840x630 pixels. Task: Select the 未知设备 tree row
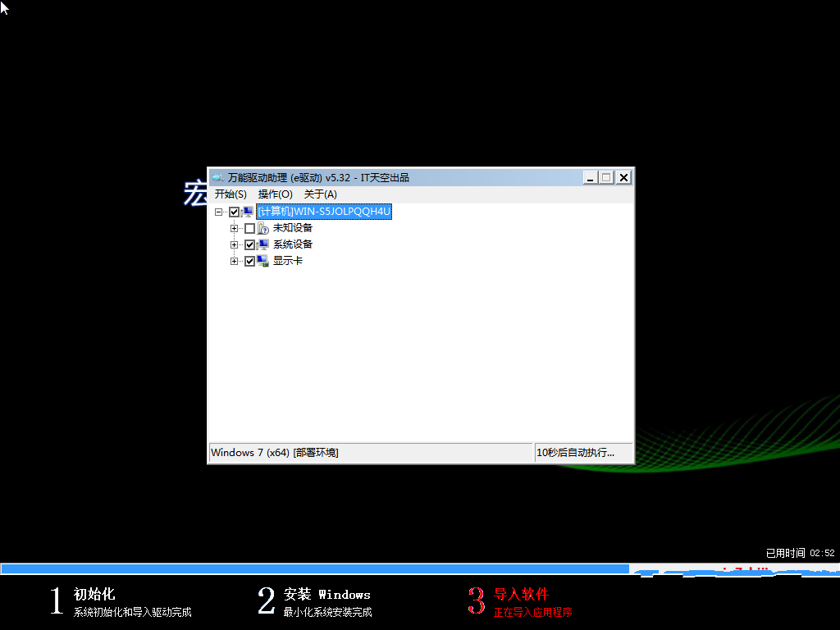click(x=293, y=228)
